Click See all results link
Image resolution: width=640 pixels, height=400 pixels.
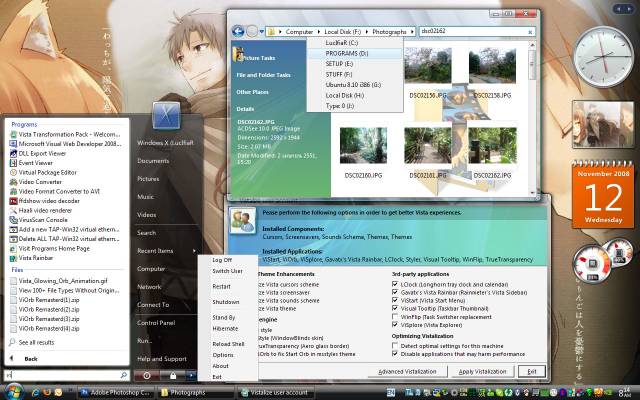(x=36, y=342)
